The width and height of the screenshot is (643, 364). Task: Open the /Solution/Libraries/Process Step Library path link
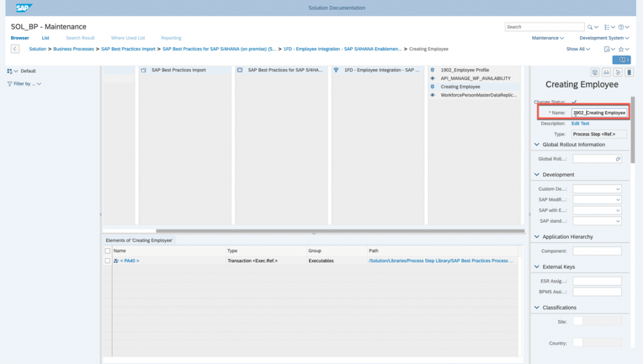click(441, 260)
